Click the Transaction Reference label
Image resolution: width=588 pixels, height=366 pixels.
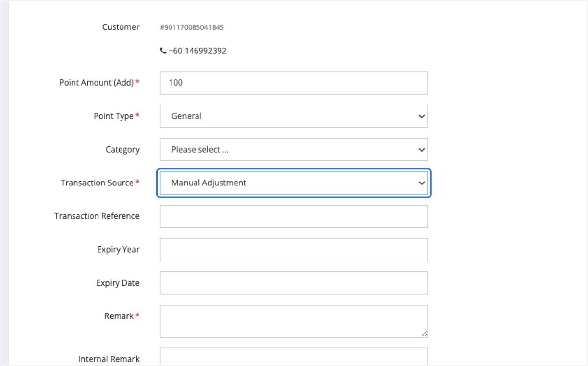pos(97,216)
